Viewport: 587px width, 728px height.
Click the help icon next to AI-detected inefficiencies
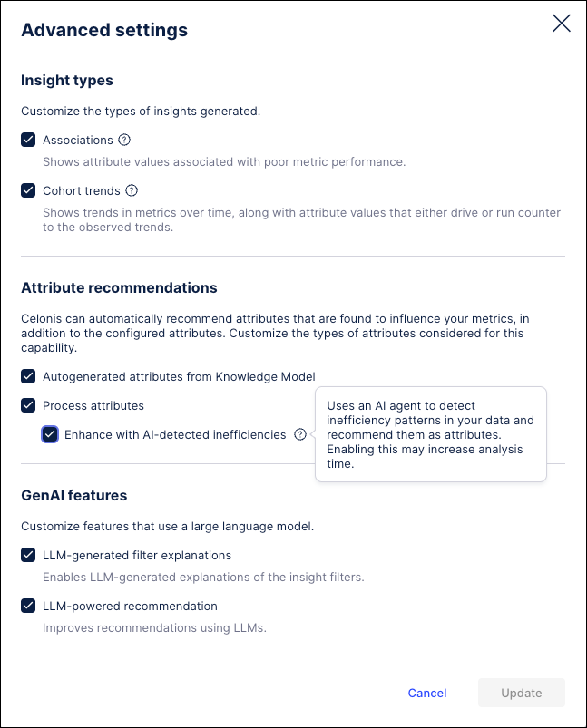[299, 434]
